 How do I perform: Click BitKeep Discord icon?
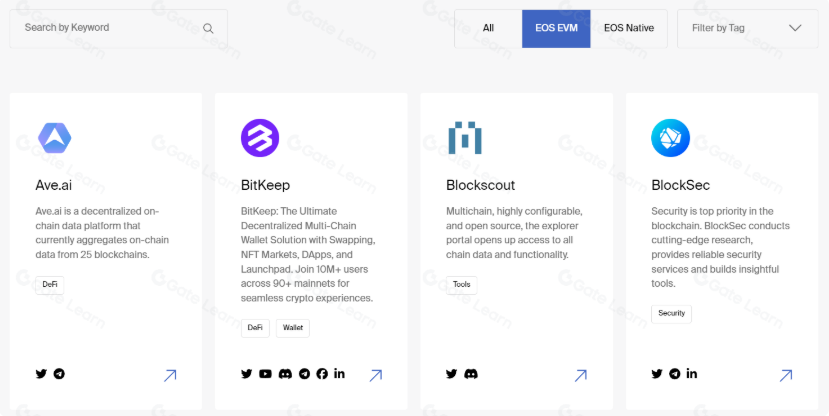tap(285, 374)
